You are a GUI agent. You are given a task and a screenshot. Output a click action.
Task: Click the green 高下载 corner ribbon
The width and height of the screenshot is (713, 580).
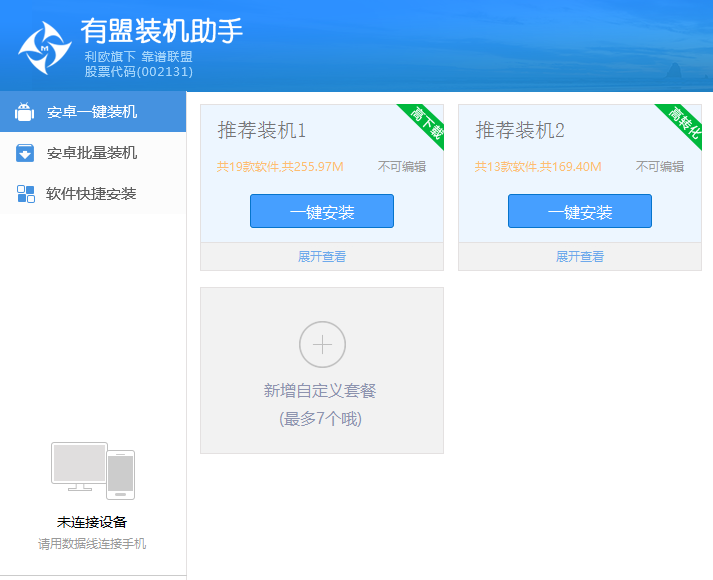click(424, 124)
